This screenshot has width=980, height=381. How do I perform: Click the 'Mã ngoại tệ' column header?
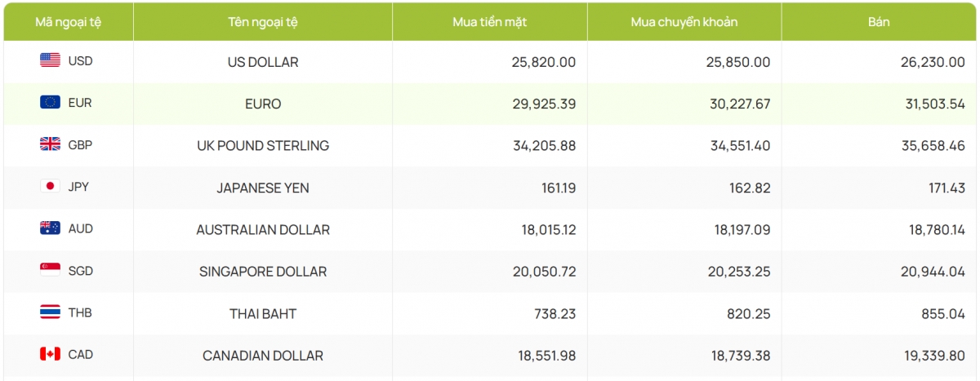pos(68,22)
